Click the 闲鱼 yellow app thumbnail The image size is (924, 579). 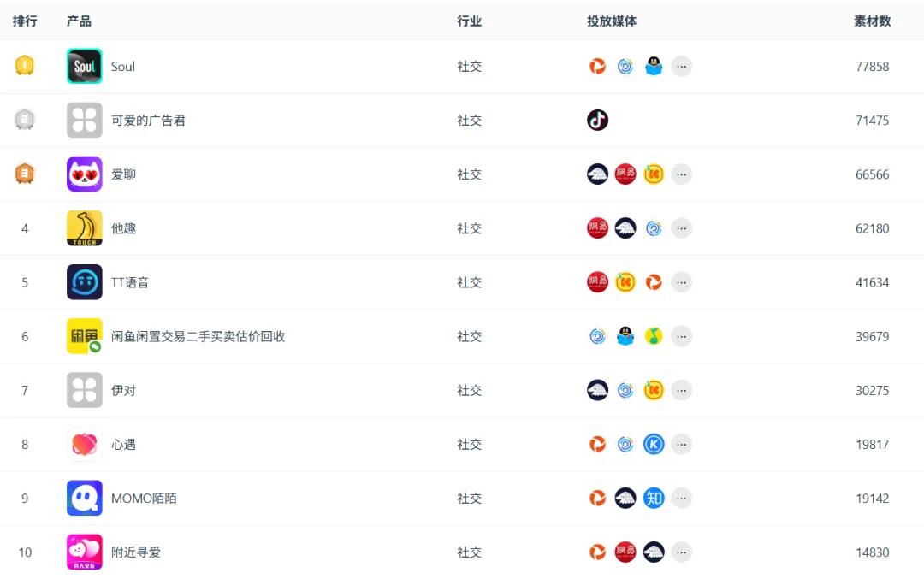(84, 336)
